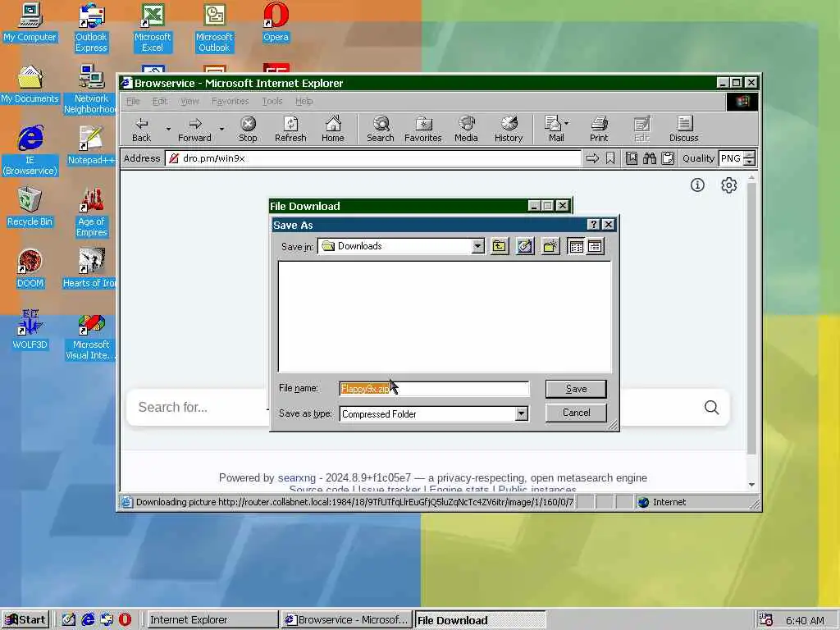This screenshot has width=840, height=630.
Task: Open the Tools menu
Action: tap(272, 101)
